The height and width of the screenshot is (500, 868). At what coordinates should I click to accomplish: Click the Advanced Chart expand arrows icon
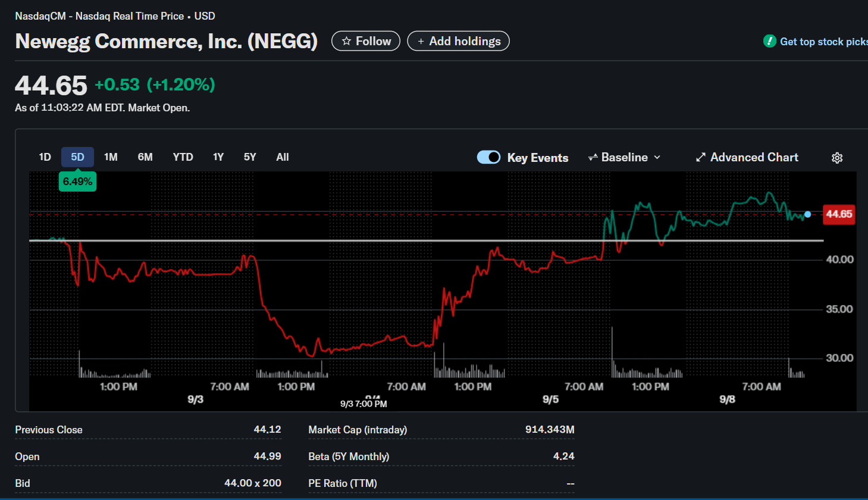click(x=701, y=157)
